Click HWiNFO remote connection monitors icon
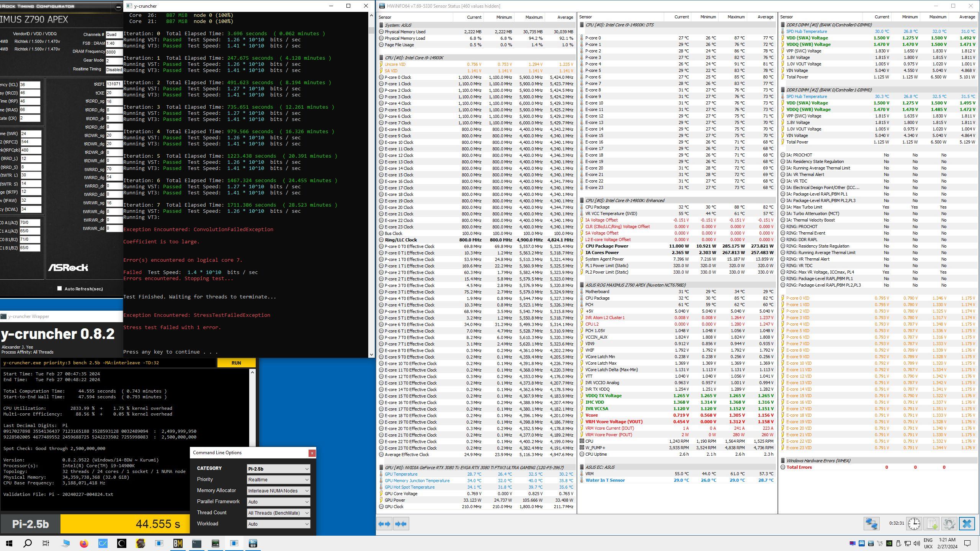The image size is (980, 551). pos(871,523)
